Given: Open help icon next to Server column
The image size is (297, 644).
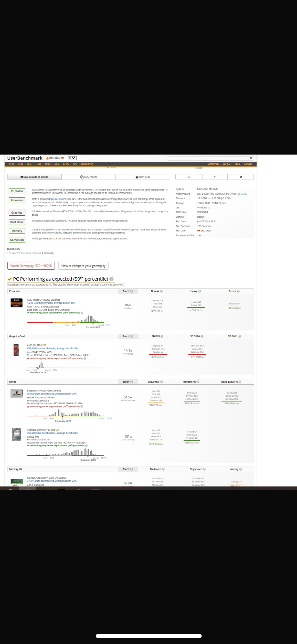Looking at the screenshot, I should point(238,291).
